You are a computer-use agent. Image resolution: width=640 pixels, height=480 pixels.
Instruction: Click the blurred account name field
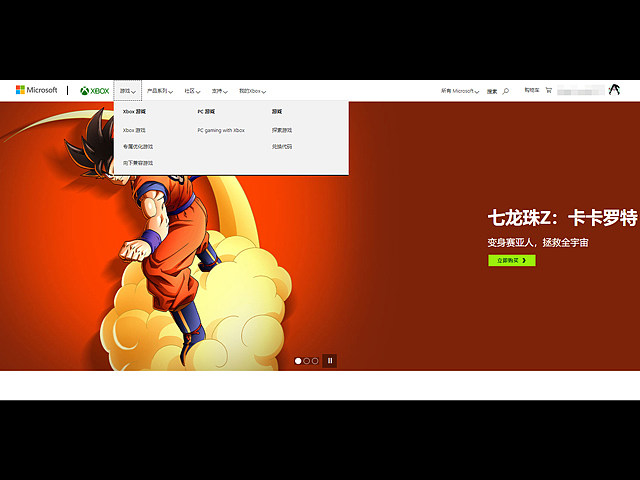pyautogui.click(x=581, y=91)
